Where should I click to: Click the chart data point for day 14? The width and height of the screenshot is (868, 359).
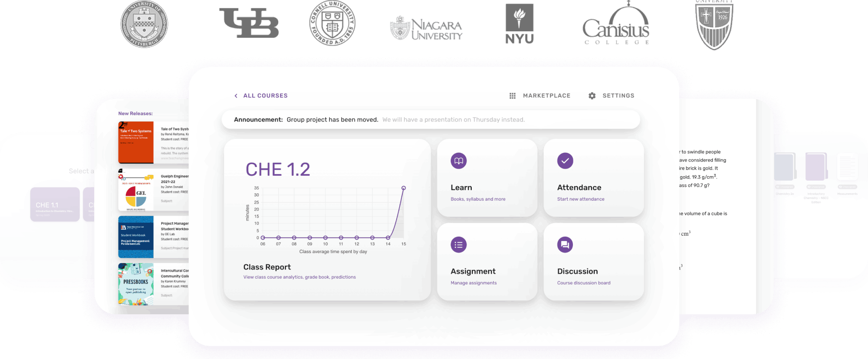[388, 238]
